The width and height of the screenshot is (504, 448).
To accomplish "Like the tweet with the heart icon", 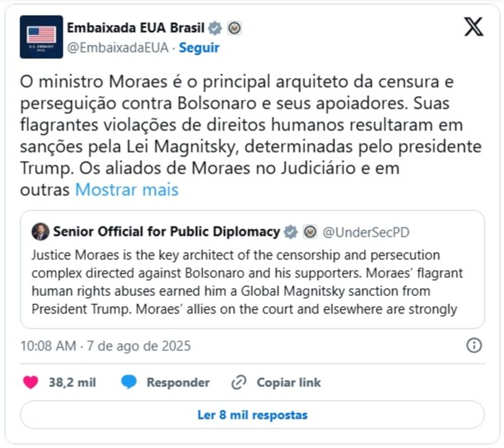I will coord(31,383).
